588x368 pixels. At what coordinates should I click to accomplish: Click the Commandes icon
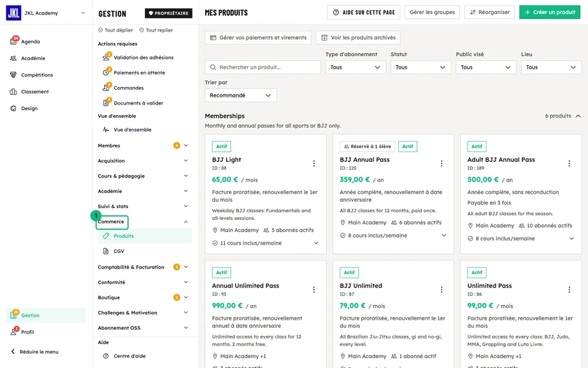tap(106, 88)
